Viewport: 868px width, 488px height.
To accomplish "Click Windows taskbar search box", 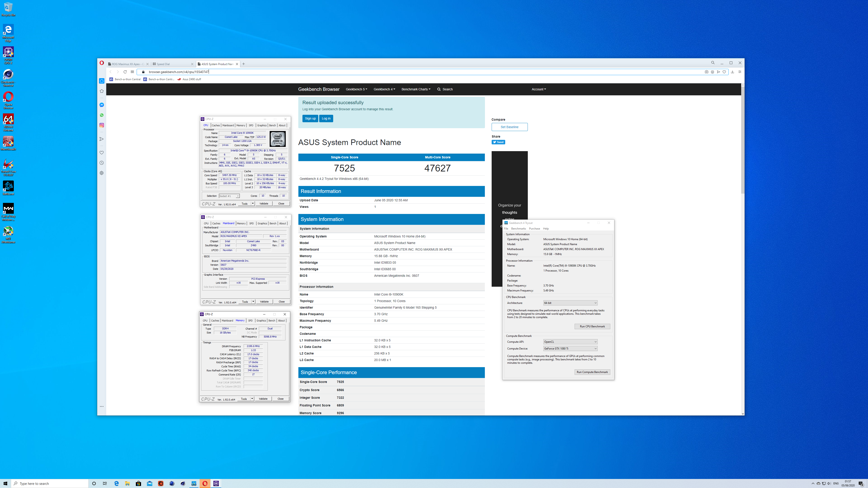I will 50,483.
